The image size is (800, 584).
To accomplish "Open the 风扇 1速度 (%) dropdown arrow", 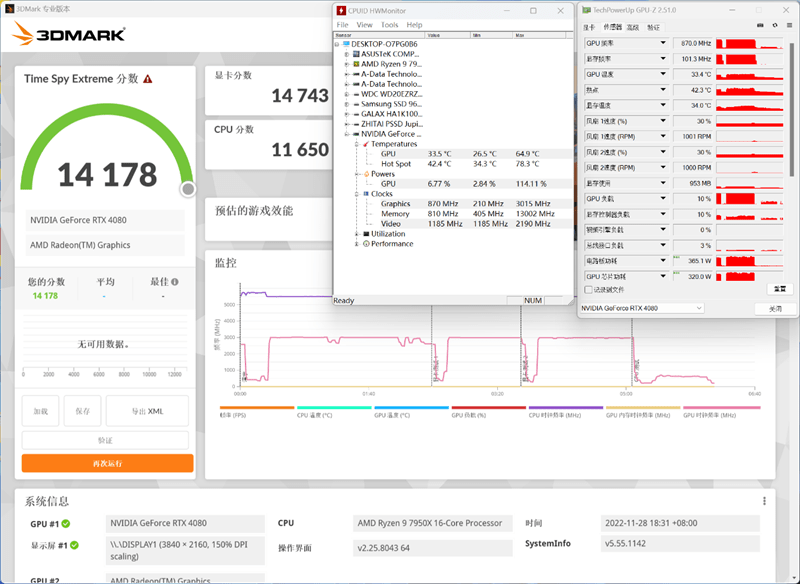I will coord(663,121).
